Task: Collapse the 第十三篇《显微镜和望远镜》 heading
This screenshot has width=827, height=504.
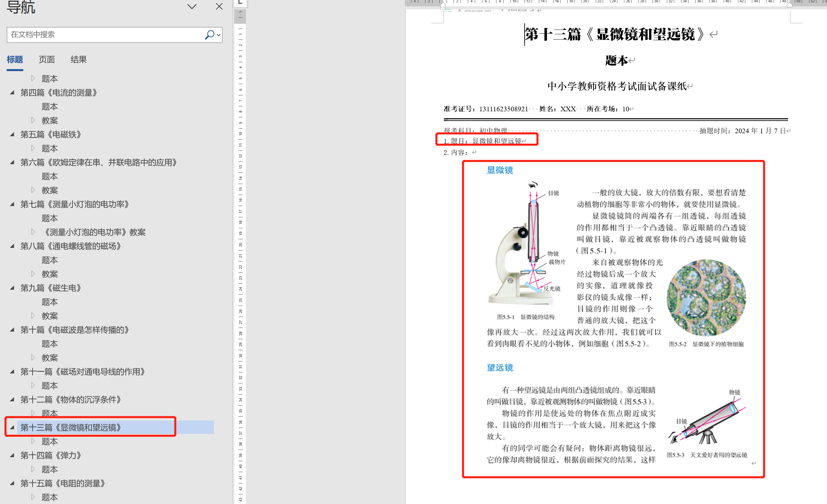Action: pyautogui.click(x=12, y=427)
